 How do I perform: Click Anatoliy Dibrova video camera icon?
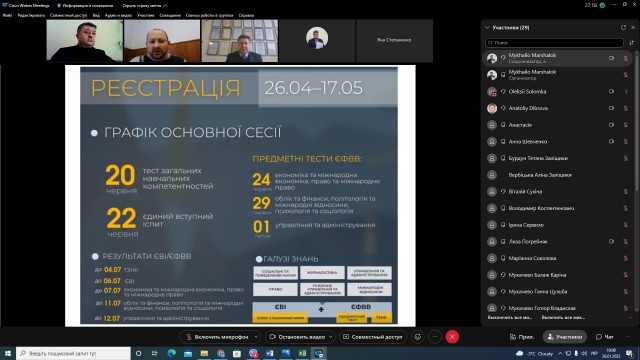(611, 108)
